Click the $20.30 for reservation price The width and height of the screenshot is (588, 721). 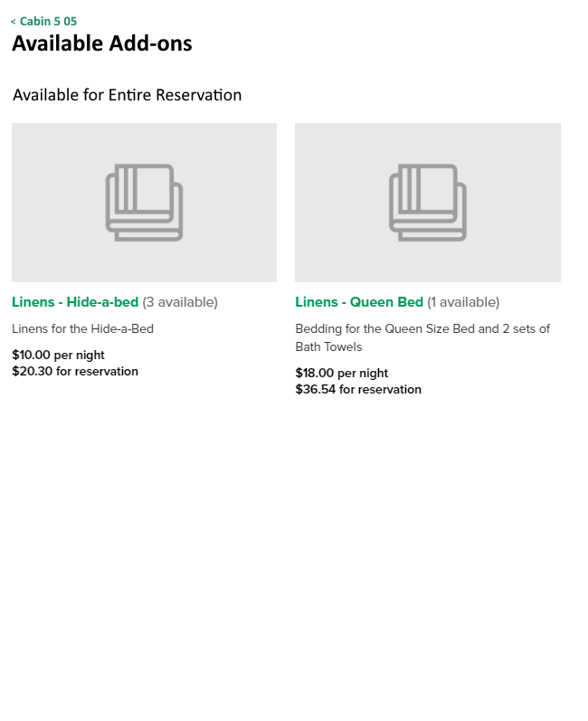click(75, 372)
